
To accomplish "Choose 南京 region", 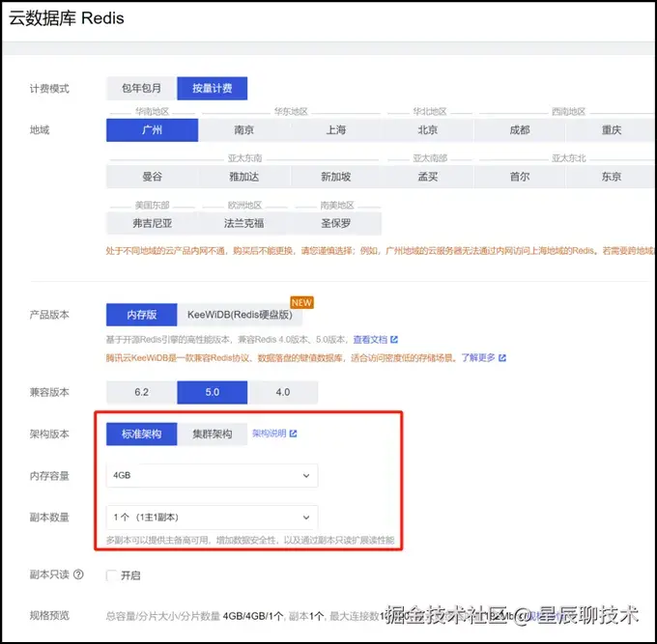I will tap(243, 130).
